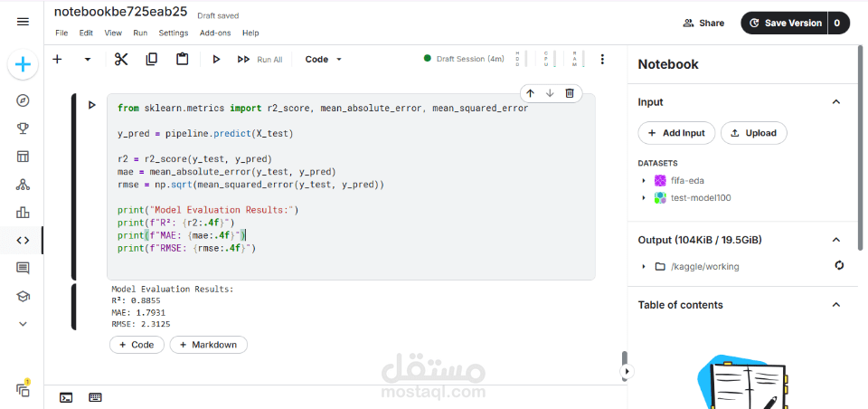Viewport: 868px width, 409px height.
Task: Open the compass Explore sidebar icon
Action: coord(23,100)
